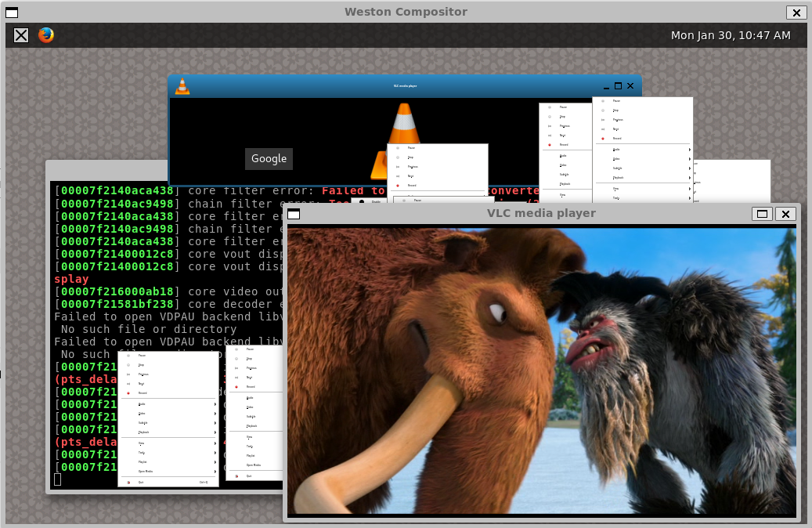Click the terminal line 'No such file or directory'

point(149,329)
